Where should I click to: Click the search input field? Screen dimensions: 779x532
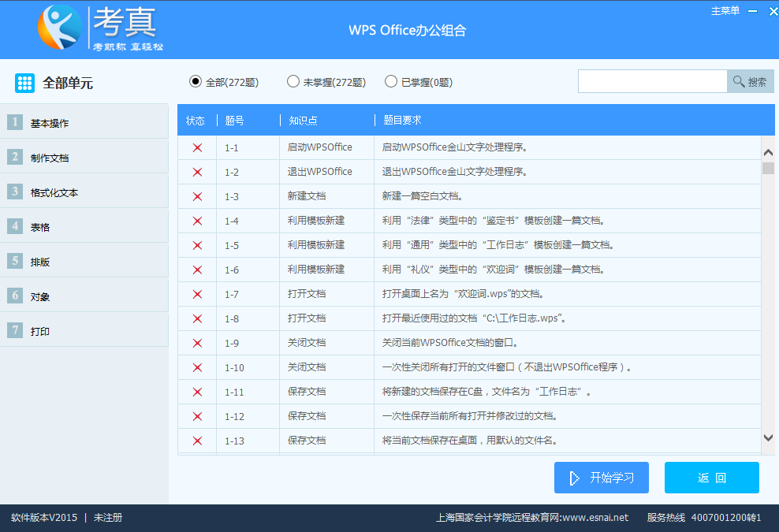click(652, 81)
